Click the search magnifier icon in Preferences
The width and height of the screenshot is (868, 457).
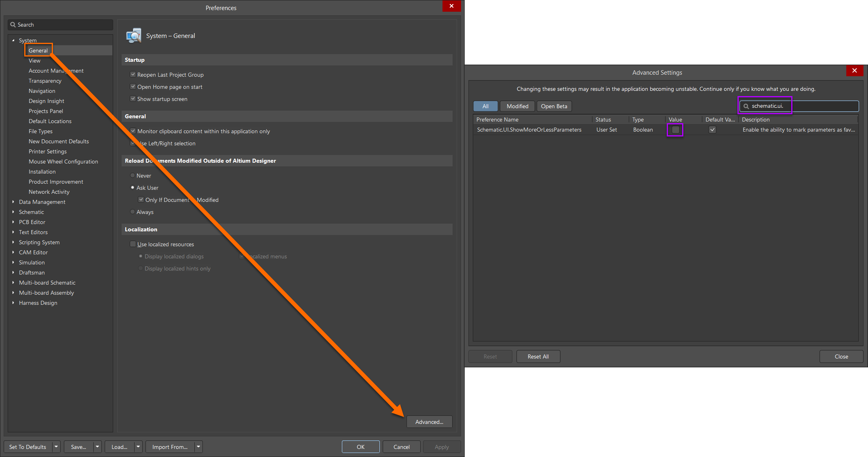[13, 25]
